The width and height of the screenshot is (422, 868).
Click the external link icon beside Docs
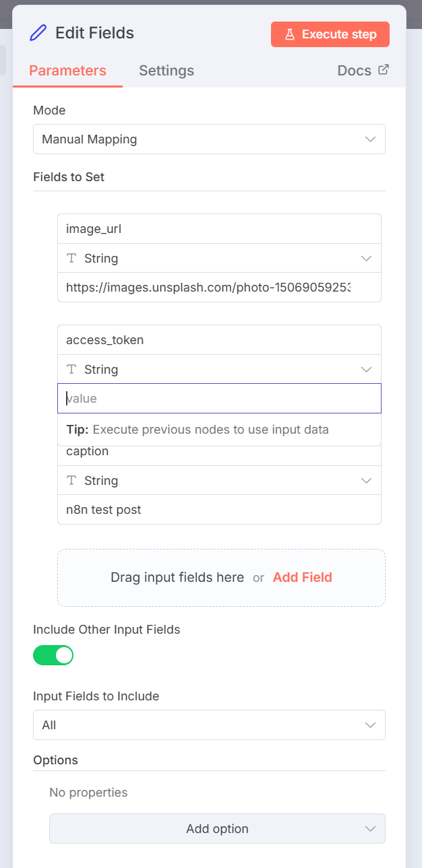point(384,69)
